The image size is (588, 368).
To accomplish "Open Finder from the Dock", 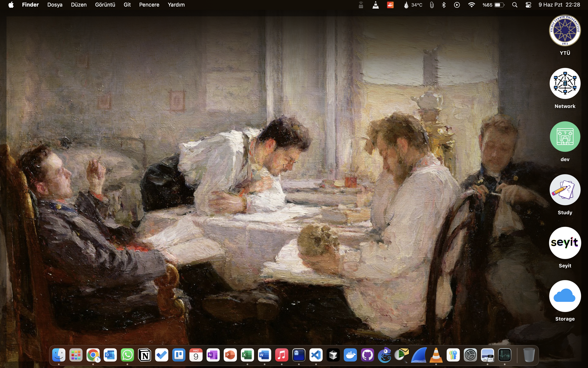I will coord(59,355).
